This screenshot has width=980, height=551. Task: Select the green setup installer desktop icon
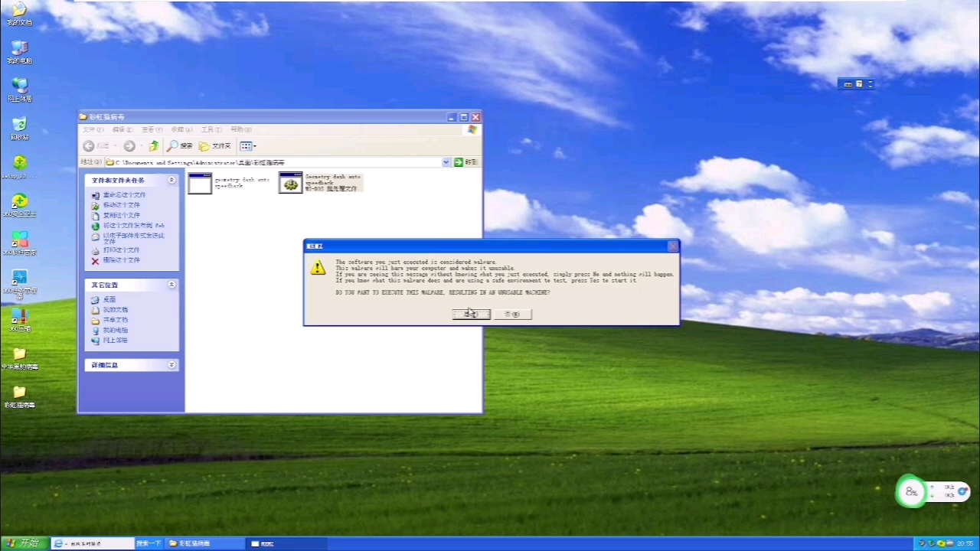click(x=19, y=167)
